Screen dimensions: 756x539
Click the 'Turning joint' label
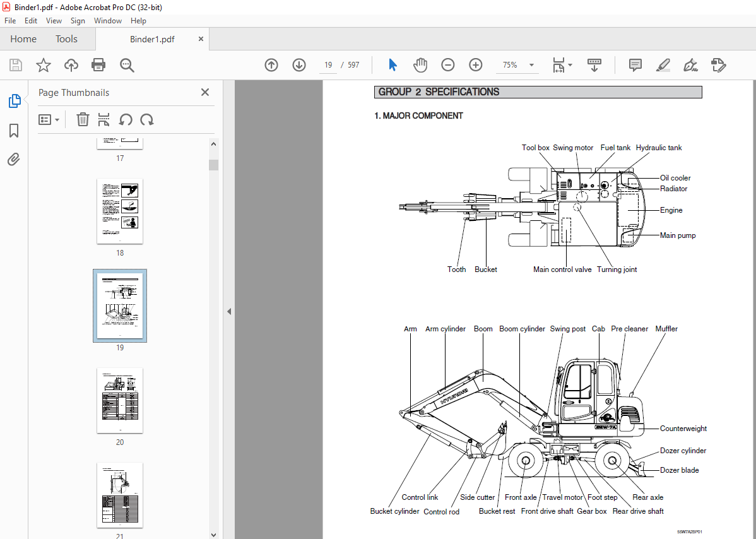pyautogui.click(x=617, y=269)
